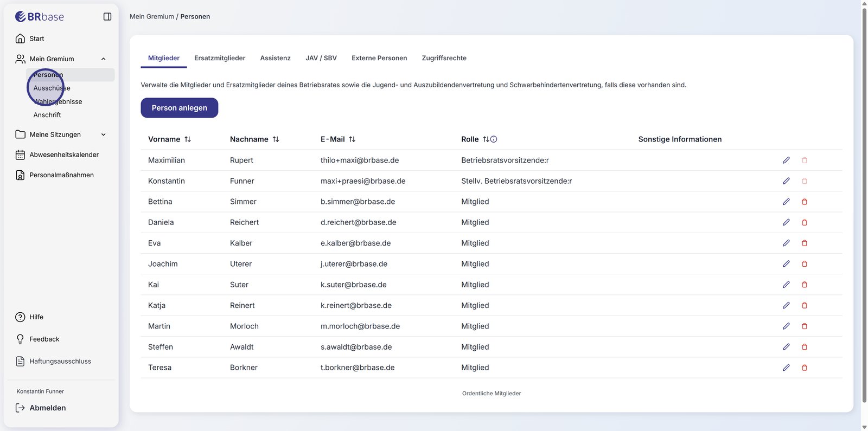Screen dimensions: 868x431
Task: Open the Externe Personen tab
Action: 379,58
